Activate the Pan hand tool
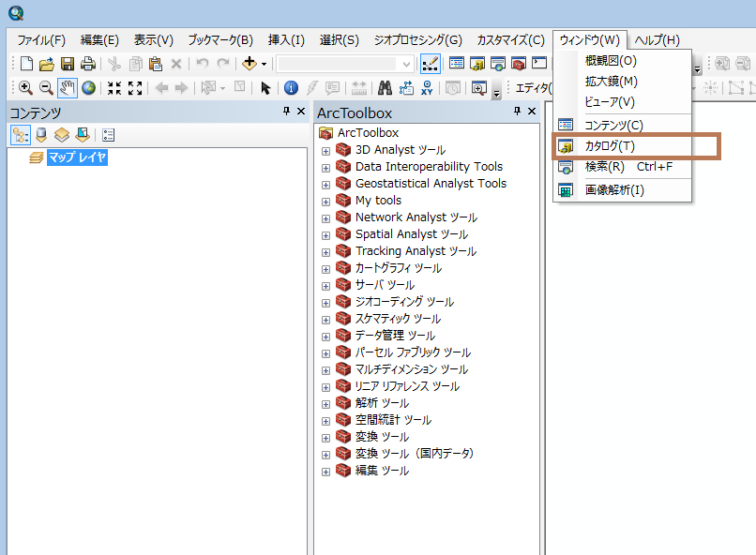The height and width of the screenshot is (555, 756). point(68,88)
